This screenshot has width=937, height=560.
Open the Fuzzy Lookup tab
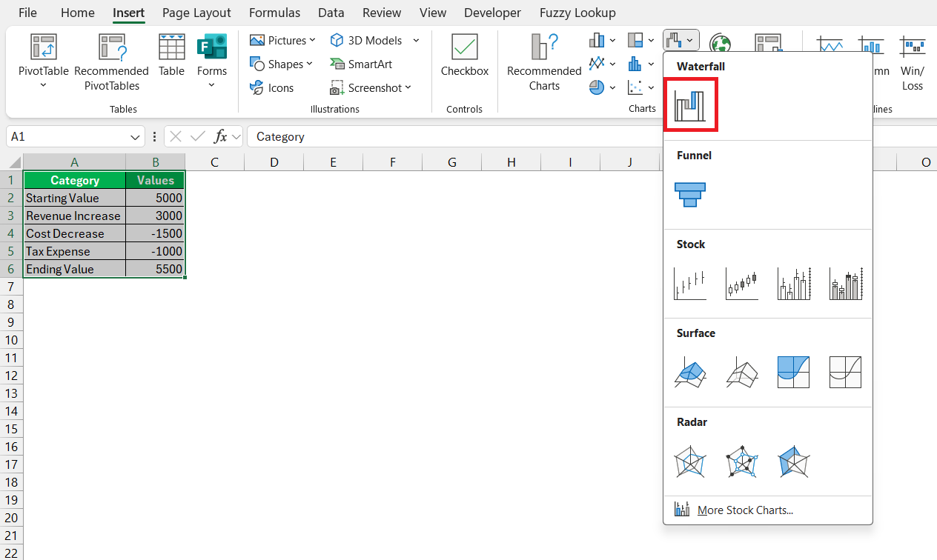pos(577,13)
